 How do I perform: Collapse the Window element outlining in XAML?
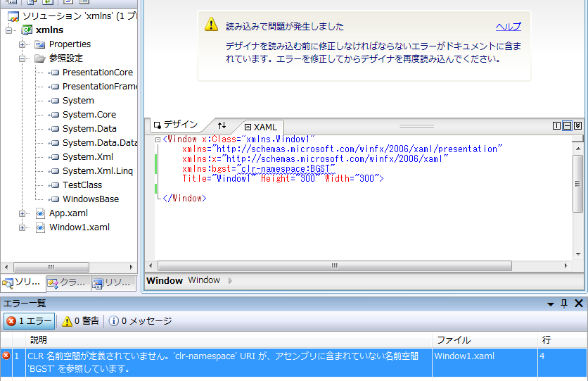tap(158, 139)
